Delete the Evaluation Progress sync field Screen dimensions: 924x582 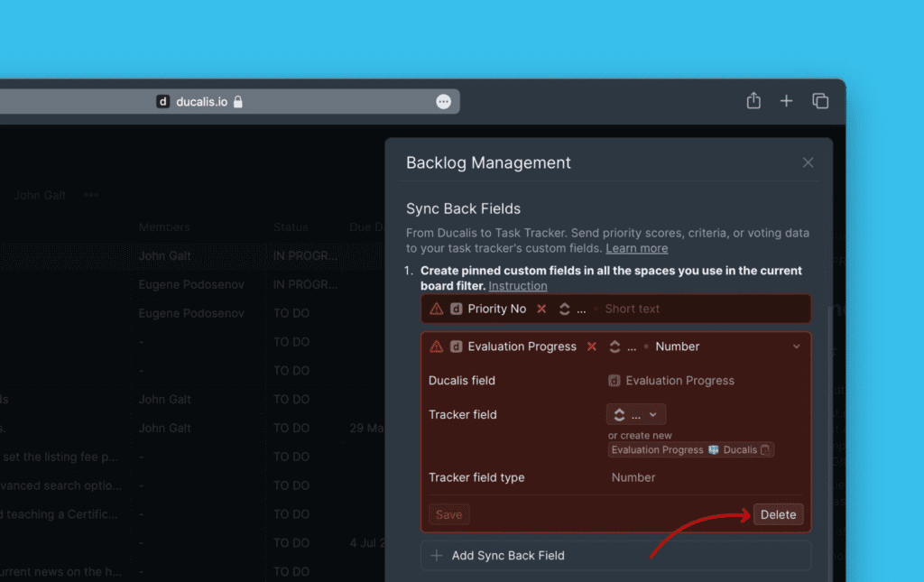click(778, 514)
